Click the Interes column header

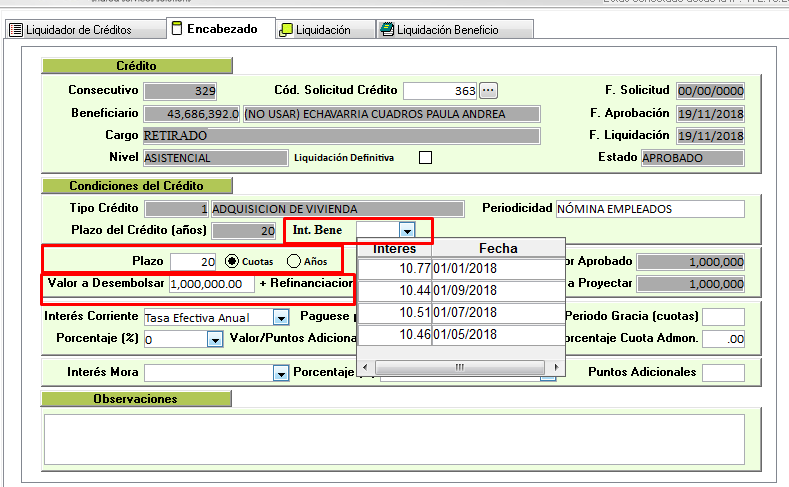point(394,248)
